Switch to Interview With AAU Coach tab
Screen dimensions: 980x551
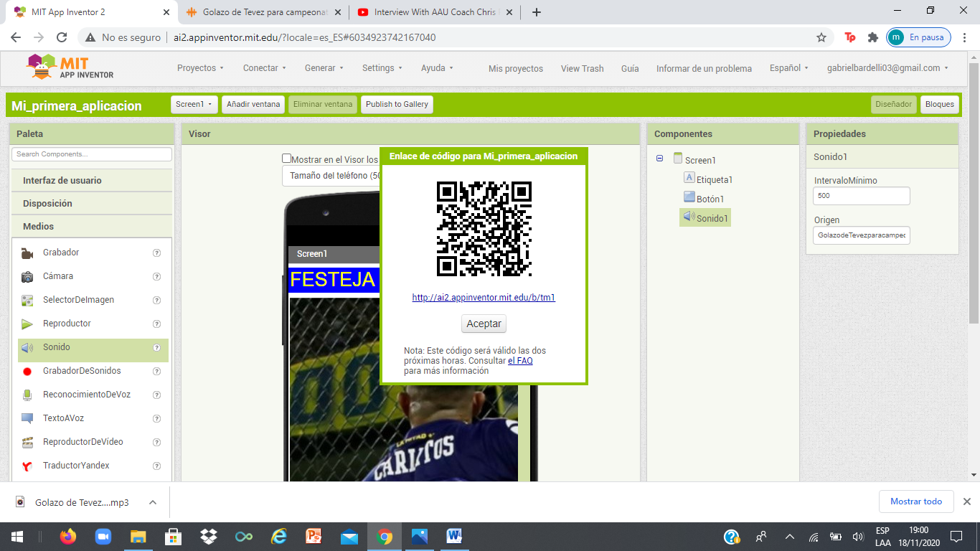[436, 12]
